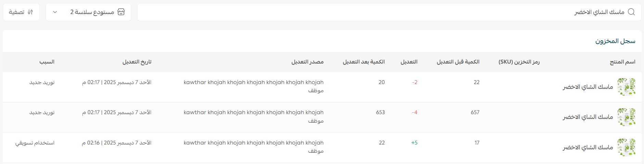Click the تاريخ التعديل column header
Viewport: 644px width, 164px height.
click(137, 62)
